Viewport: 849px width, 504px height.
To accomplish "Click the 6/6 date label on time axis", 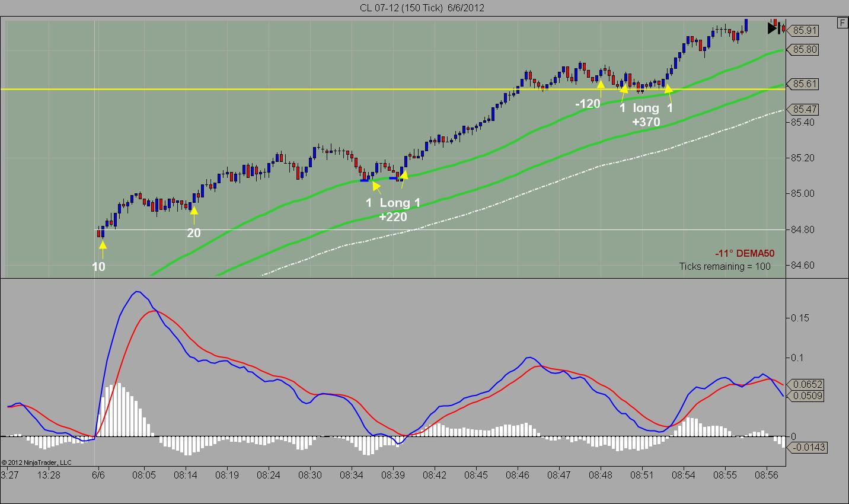I will pos(98,475).
